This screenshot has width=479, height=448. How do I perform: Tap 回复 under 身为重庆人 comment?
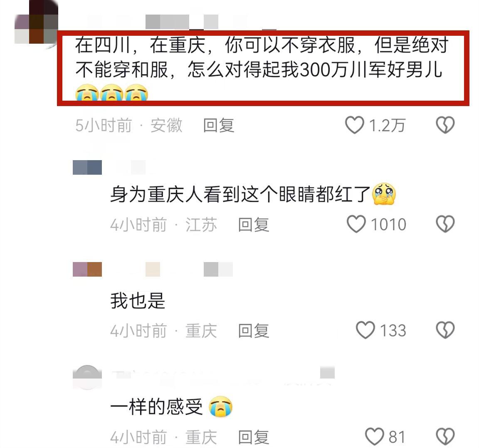pyautogui.click(x=254, y=225)
